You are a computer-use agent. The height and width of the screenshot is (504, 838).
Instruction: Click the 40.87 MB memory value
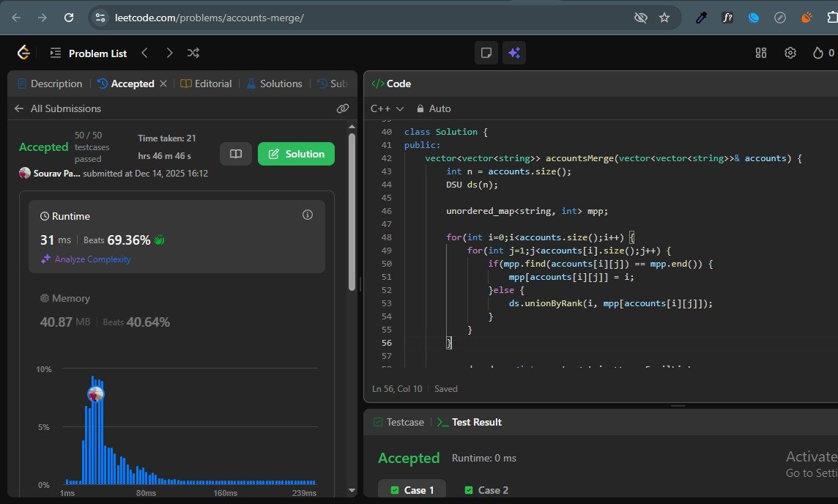pos(65,322)
